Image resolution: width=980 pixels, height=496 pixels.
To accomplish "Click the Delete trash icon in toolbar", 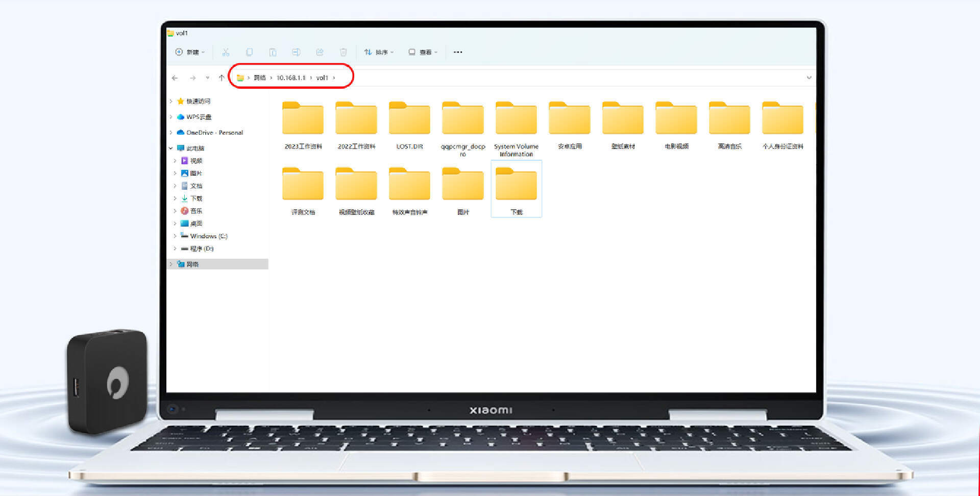I will click(344, 52).
